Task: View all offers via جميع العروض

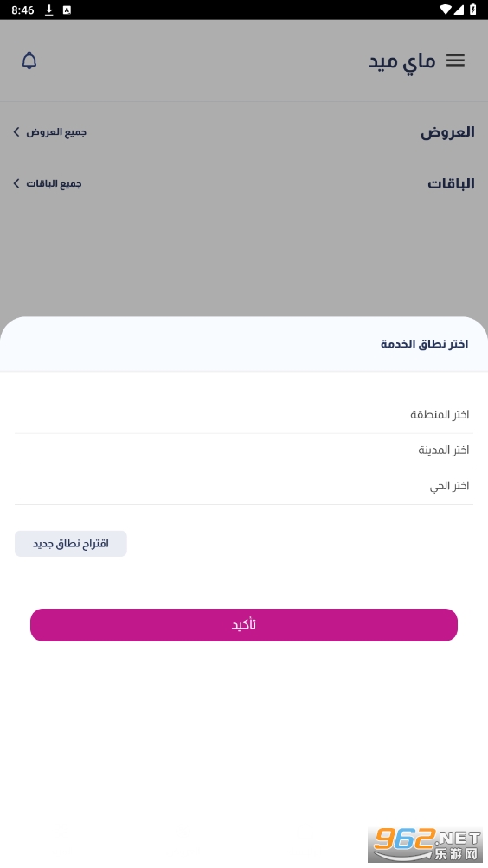Action: (56, 131)
